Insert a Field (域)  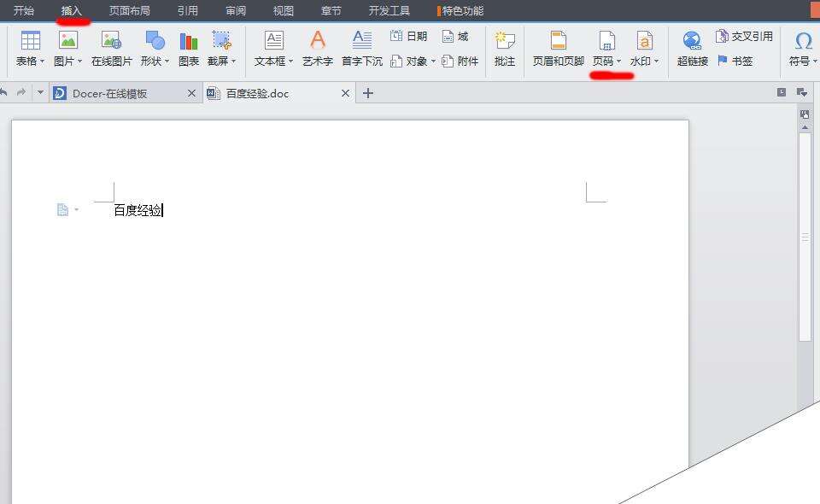coord(455,36)
